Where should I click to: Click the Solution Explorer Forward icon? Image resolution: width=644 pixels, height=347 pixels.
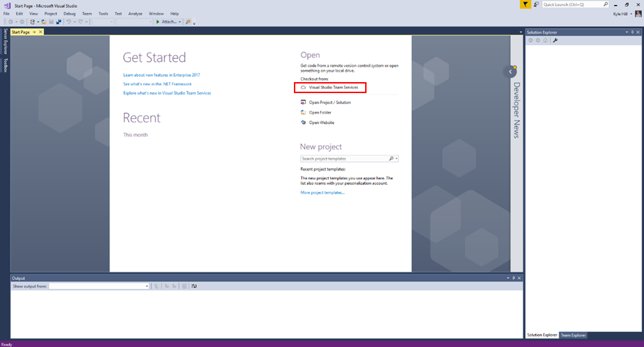pyautogui.click(x=538, y=40)
